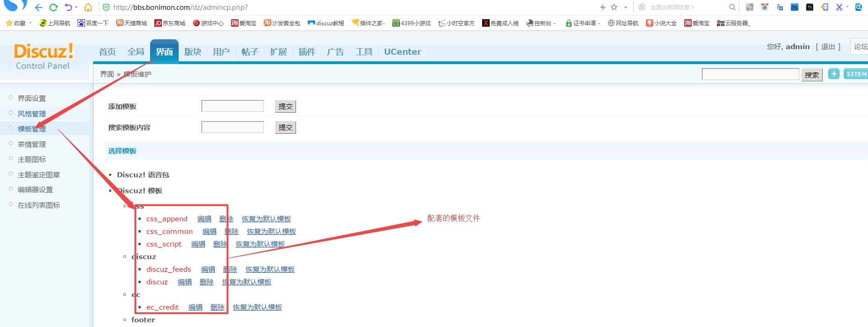Open the 百度一下 bookmark
Image resolution: width=868 pixels, height=327 pixels.
(x=93, y=23)
